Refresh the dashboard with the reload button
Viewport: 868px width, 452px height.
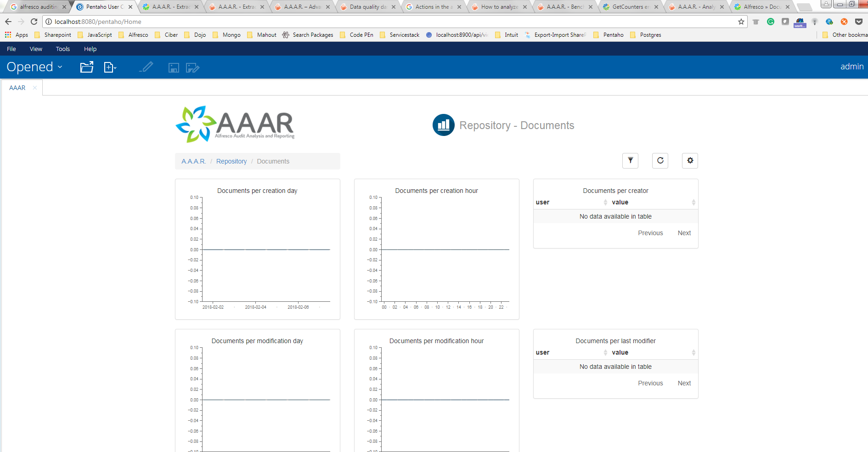point(660,161)
